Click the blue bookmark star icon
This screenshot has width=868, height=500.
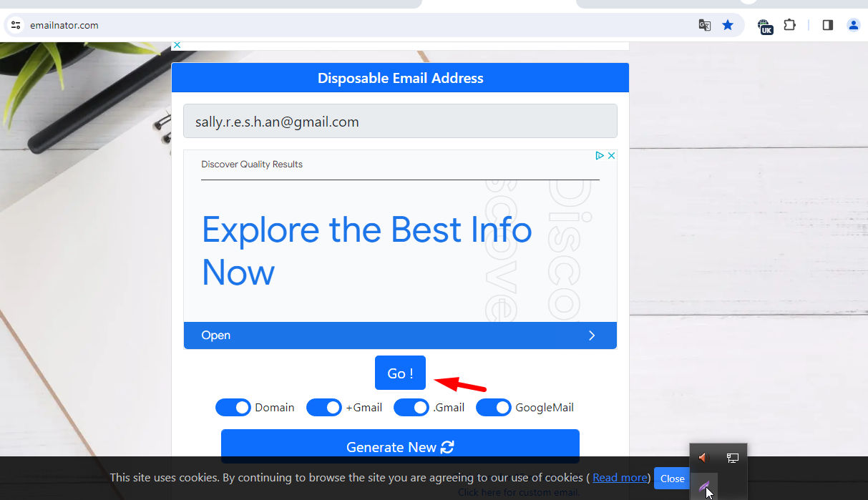pos(728,25)
